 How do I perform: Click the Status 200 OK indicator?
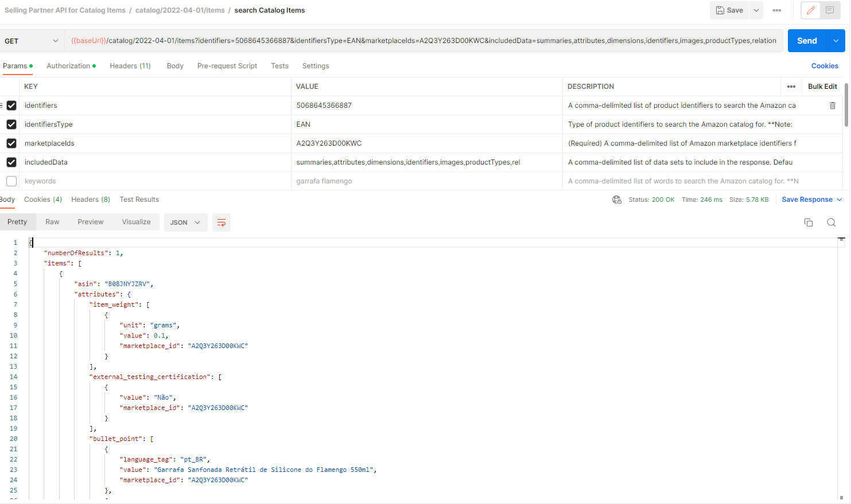[x=651, y=200]
